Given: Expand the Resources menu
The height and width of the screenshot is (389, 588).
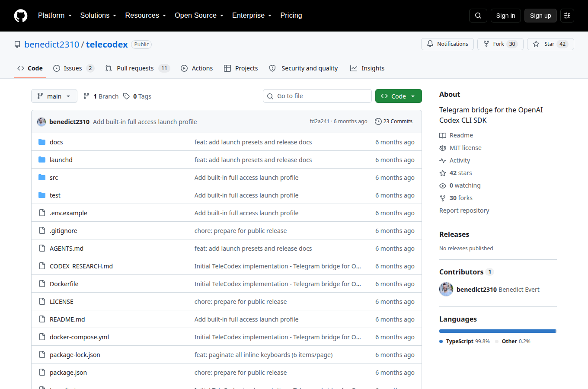Looking at the screenshot, I should [146, 16].
